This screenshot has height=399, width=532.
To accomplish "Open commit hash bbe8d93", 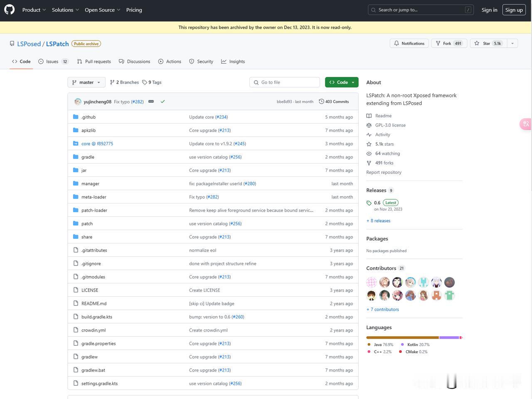I will [x=284, y=102].
